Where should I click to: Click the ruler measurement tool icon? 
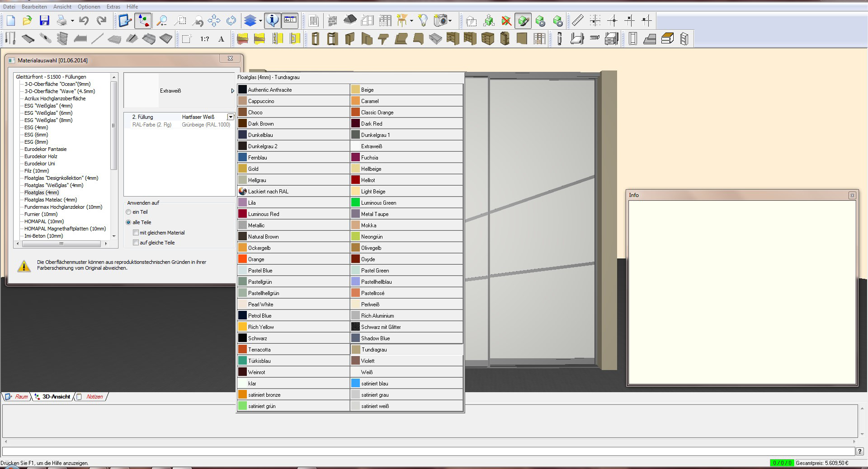(577, 21)
